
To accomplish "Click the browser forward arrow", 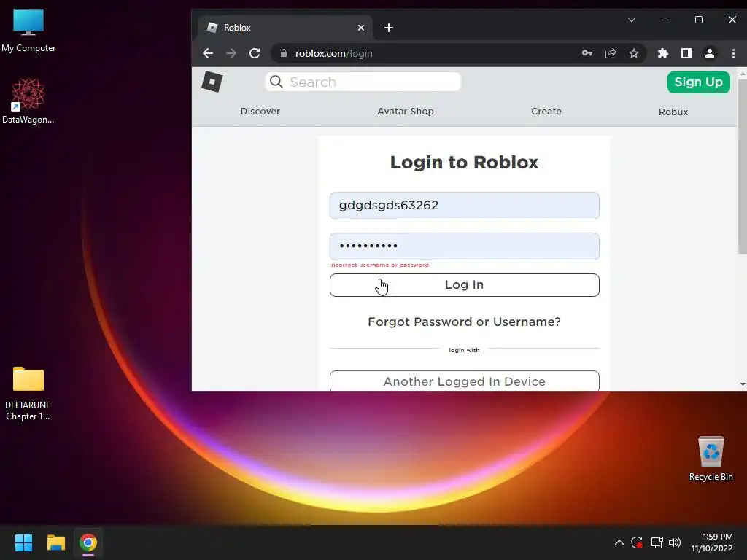I will tap(231, 53).
